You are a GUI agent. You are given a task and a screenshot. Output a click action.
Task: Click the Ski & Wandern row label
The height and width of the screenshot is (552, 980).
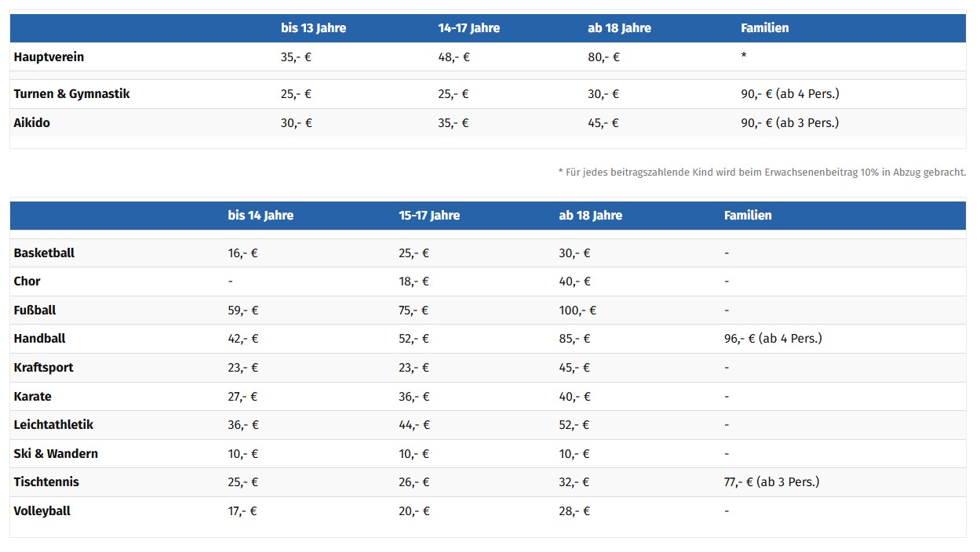56,454
